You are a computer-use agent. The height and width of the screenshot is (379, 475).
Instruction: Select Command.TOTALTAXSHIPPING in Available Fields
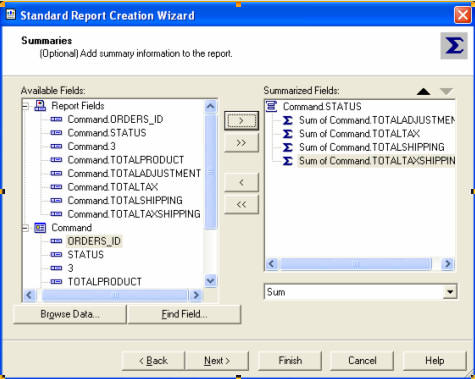[134, 214]
